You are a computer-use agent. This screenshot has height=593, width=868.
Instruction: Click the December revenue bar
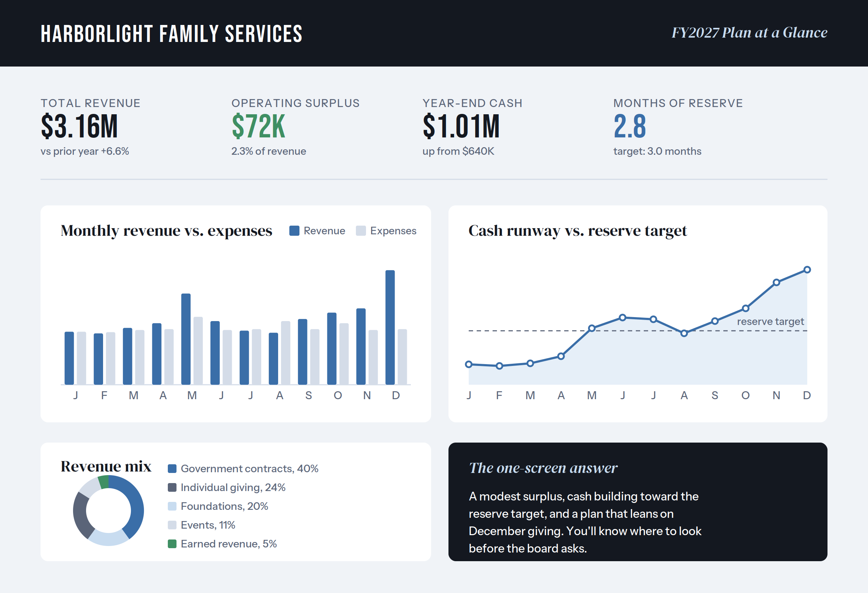click(390, 327)
